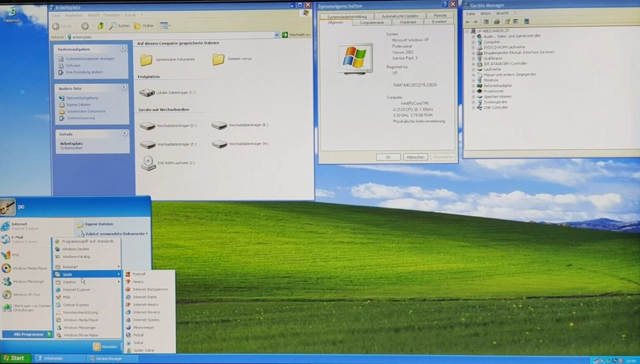Click Systeminformationen anzeigen link
This screenshot has width=640, height=364.
coord(90,59)
